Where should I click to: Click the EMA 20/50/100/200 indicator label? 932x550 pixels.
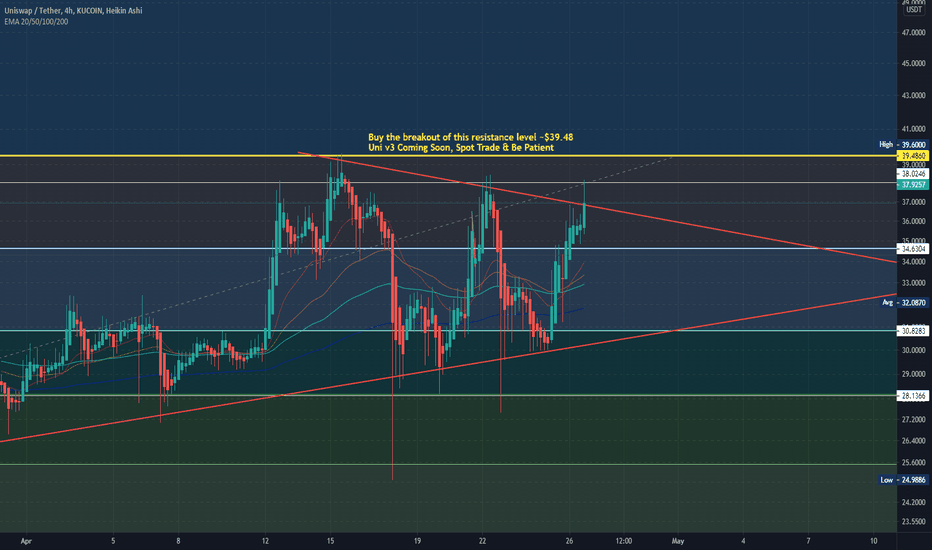point(36,21)
